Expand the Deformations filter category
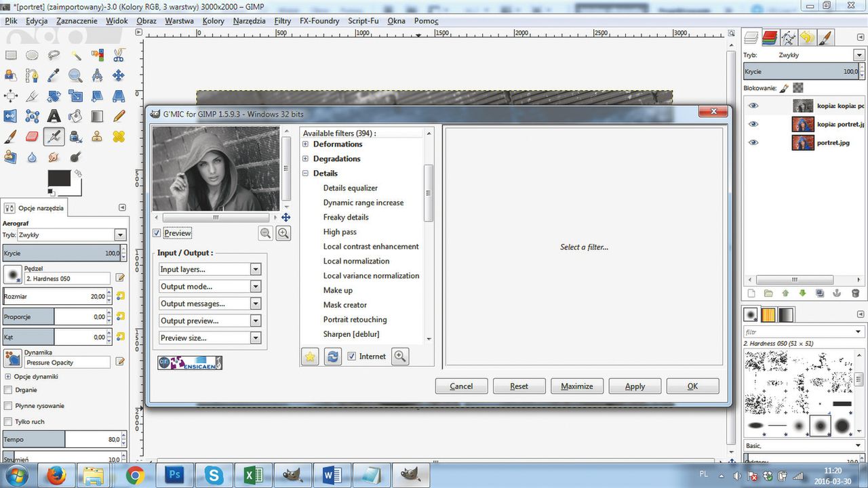The image size is (868, 488). pyautogui.click(x=305, y=144)
